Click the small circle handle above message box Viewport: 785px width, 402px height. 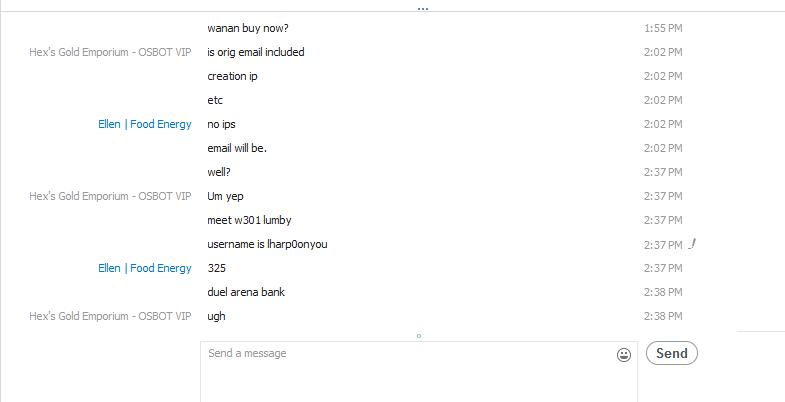[x=419, y=336]
